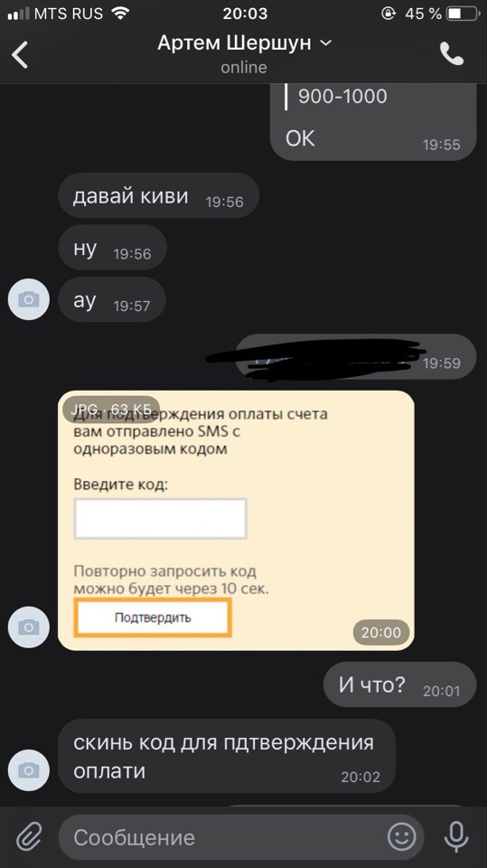487x868 pixels.
Task: Tap the "ну" message bubble
Action: 112,250
